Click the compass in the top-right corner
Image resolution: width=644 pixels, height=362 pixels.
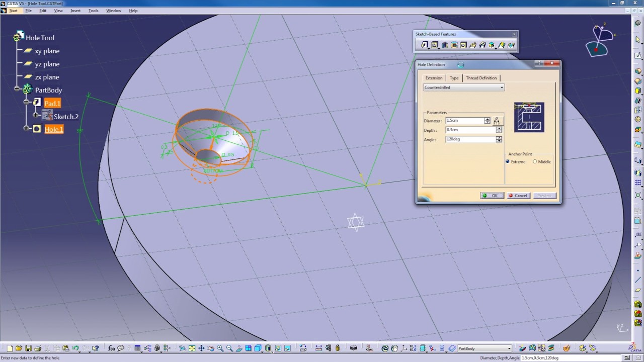[x=600, y=41]
